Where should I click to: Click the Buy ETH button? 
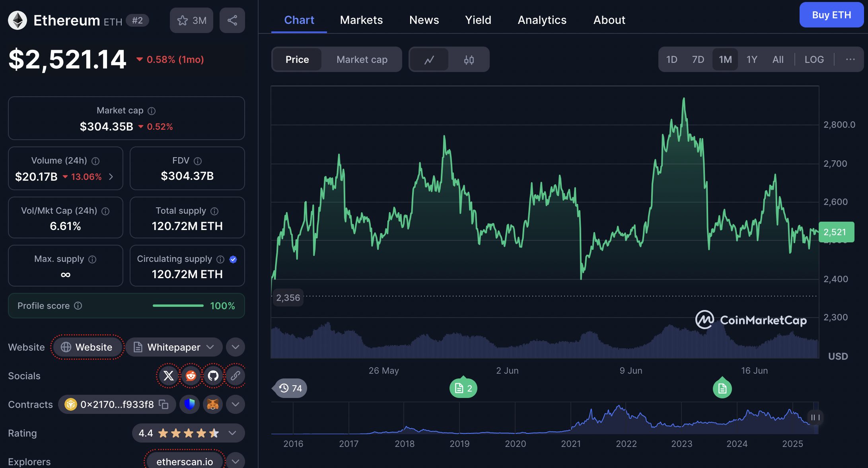831,15
